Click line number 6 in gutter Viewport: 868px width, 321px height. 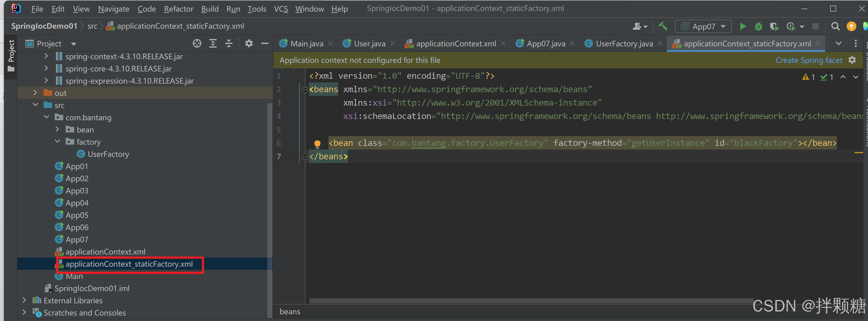(x=279, y=143)
